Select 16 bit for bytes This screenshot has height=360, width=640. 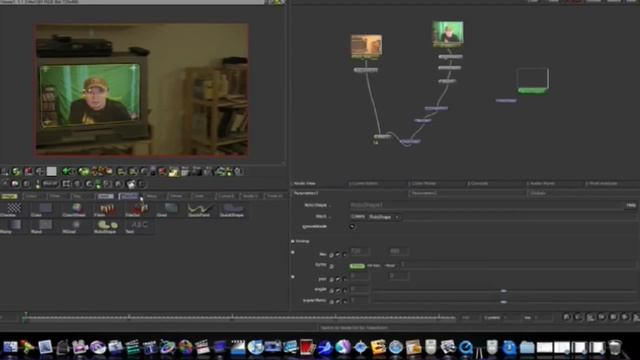[373, 266]
